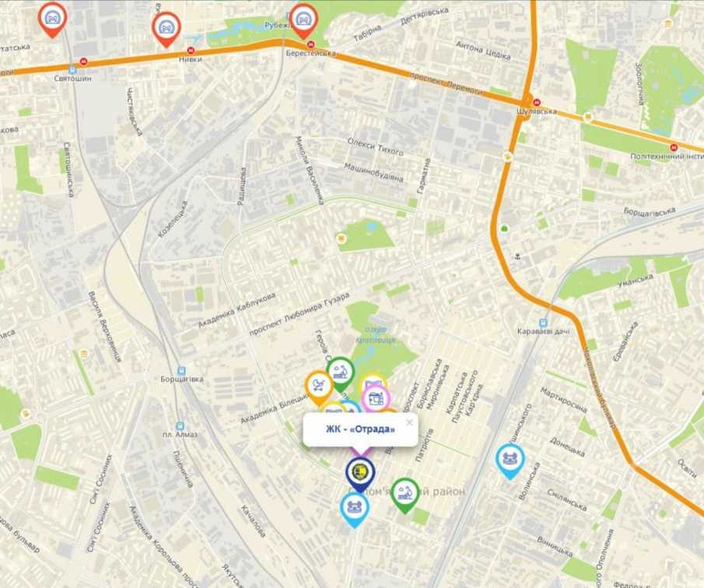704x588 pixels.
Task: Click the Політехнічний інститут metro icon
Action: click(x=674, y=147)
